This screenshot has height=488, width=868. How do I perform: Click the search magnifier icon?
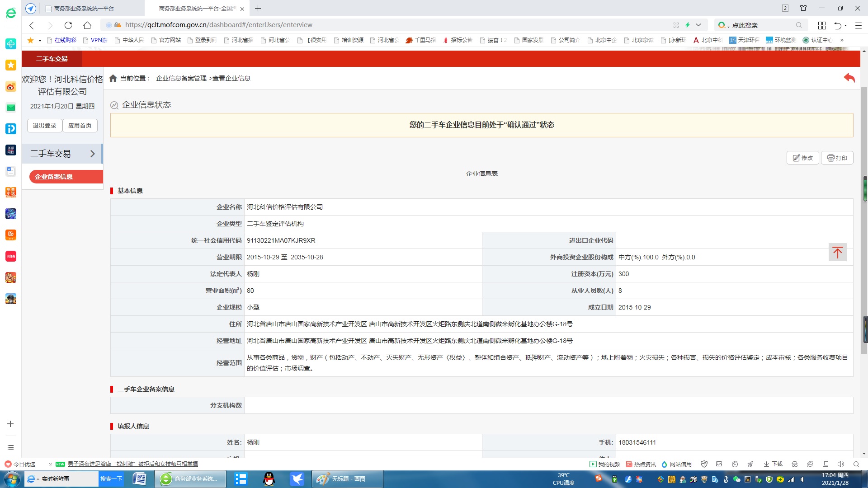pyautogui.click(x=799, y=25)
